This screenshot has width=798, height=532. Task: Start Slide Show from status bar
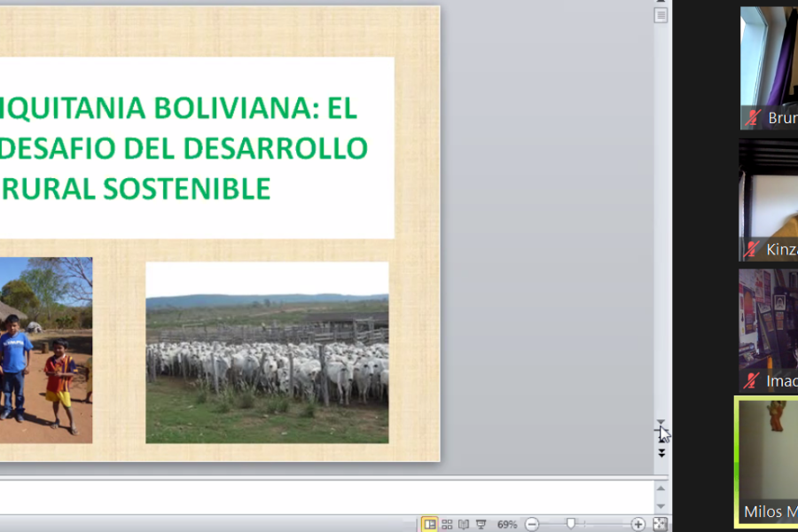[481, 524]
